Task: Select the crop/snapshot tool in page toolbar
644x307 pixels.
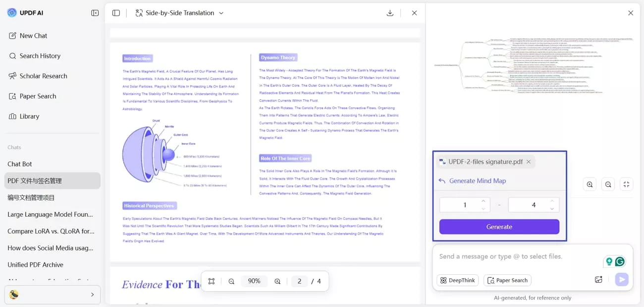Action: click(211, 281)
